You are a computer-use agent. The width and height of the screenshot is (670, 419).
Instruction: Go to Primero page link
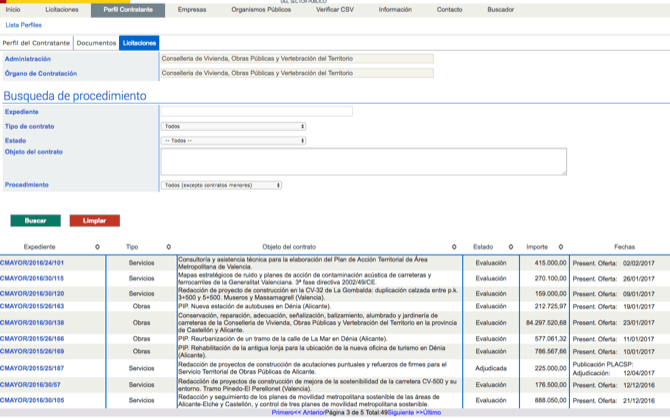pos(283,413)
